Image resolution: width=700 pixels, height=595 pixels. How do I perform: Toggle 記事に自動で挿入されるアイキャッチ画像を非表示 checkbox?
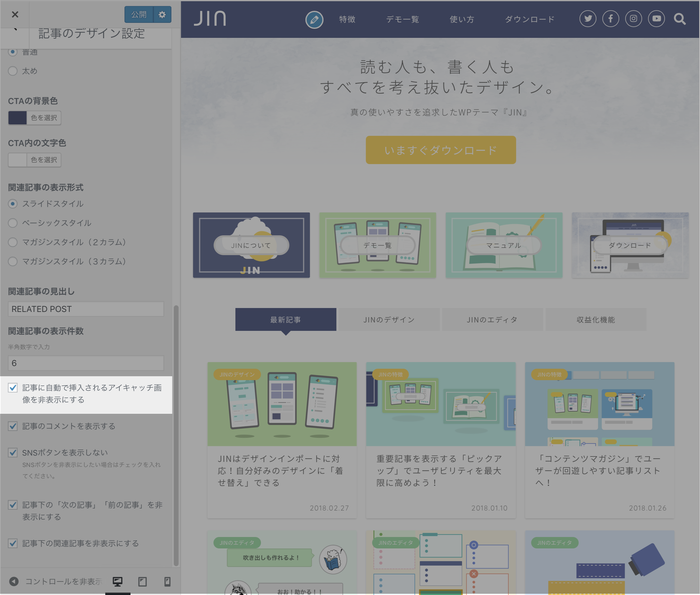13,388
